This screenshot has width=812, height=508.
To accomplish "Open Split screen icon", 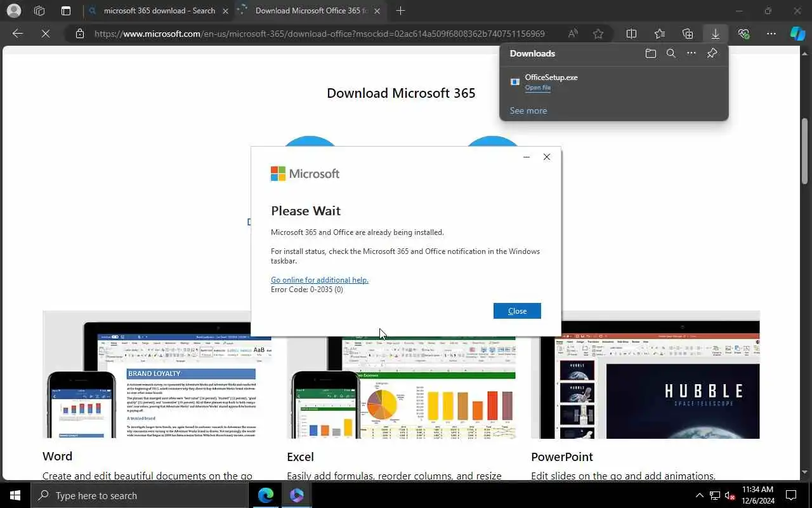I will click(x=631, y=34).
